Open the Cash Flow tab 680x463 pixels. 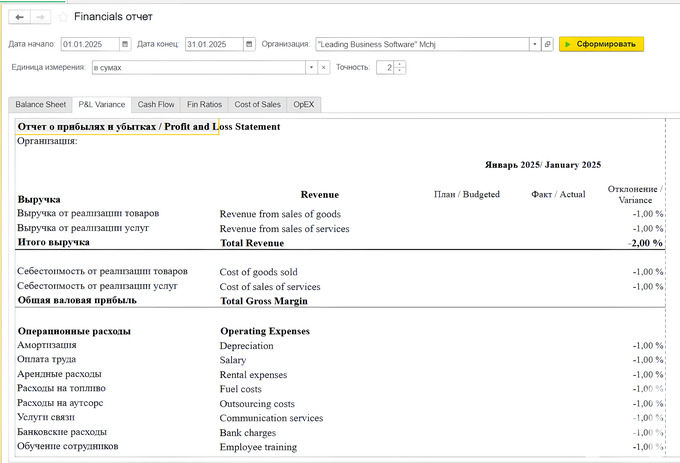(x=156, y=104)
